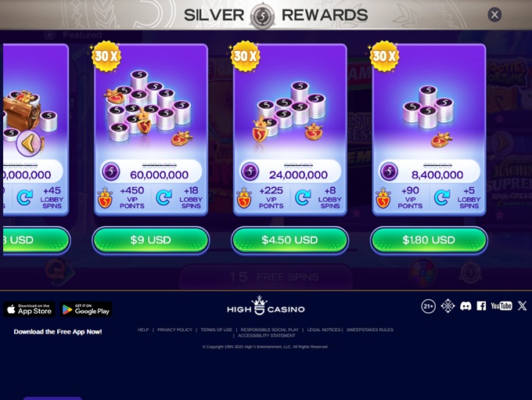
Task: Open the Privacy Policy link
Action: 174,330
